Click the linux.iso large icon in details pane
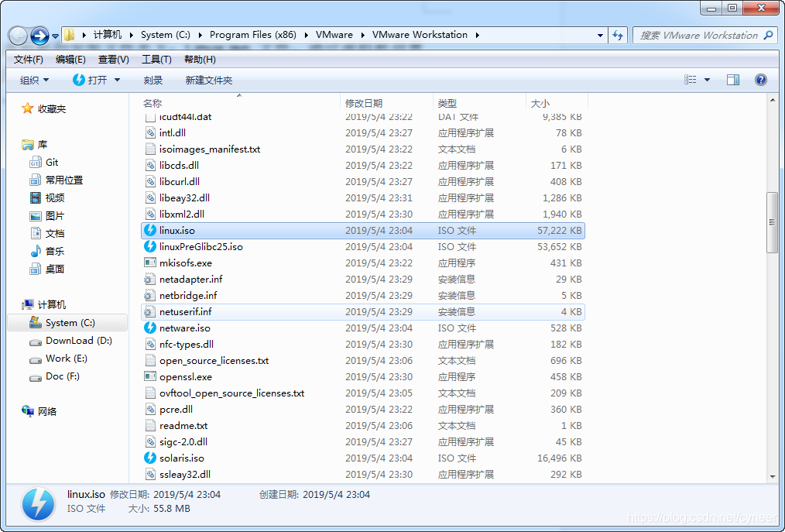 tap(38, 504)
